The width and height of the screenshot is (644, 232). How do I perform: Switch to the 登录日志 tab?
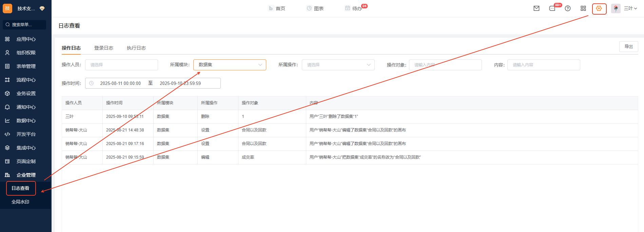[x=103, y=48]
